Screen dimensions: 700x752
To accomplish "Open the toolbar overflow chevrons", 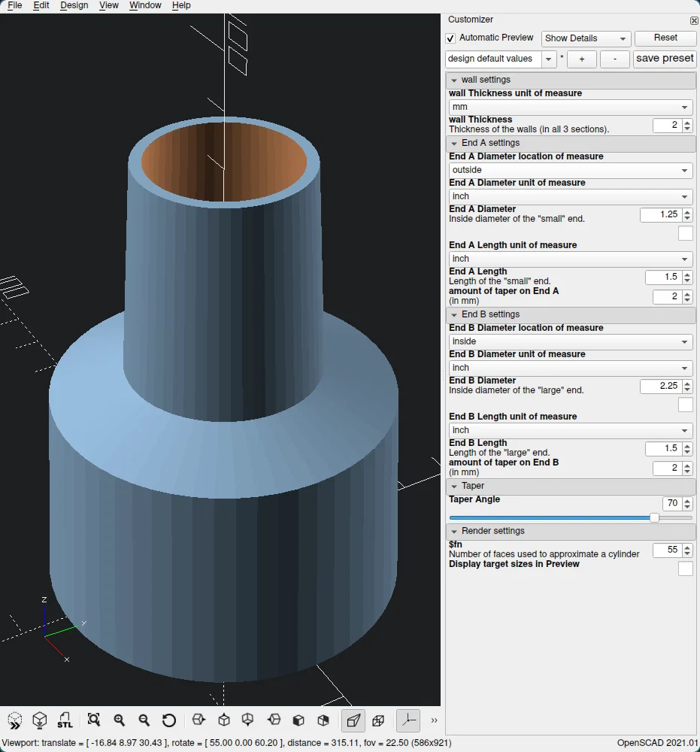I will pyautogui.click(x=434, y=720).
